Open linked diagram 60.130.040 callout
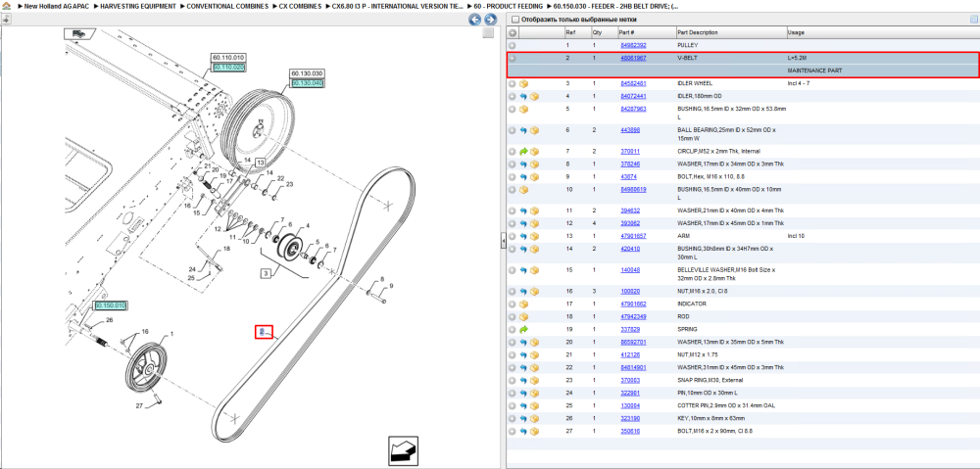Image resolution: width=980 pixels, height=469 pixels. point(306,82)
